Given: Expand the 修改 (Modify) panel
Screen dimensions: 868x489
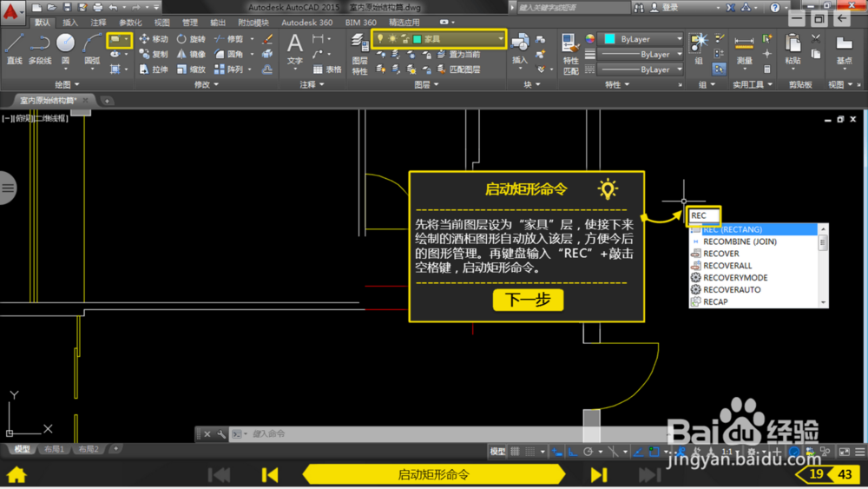Looking at the screenshot, I should pyautogui.click(x=206, y=84).
